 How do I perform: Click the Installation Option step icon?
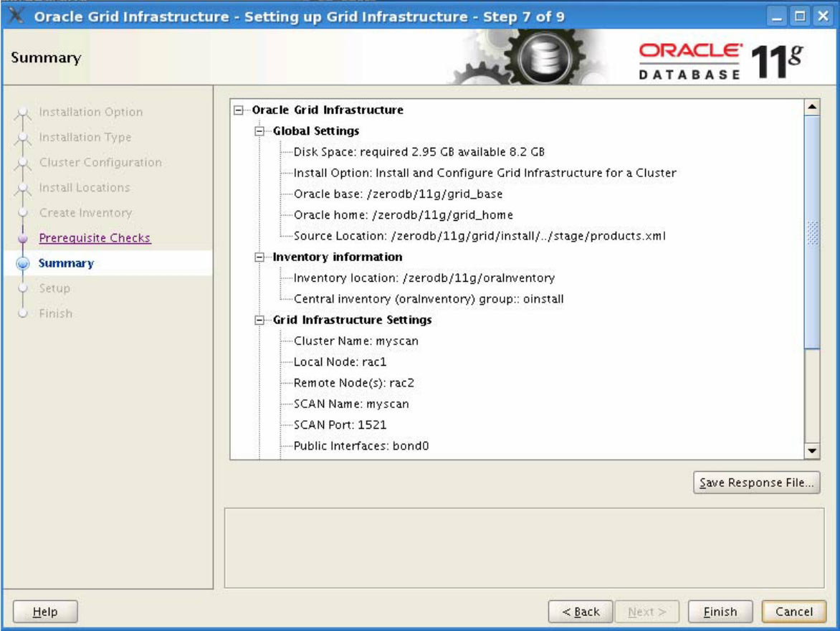23,113
